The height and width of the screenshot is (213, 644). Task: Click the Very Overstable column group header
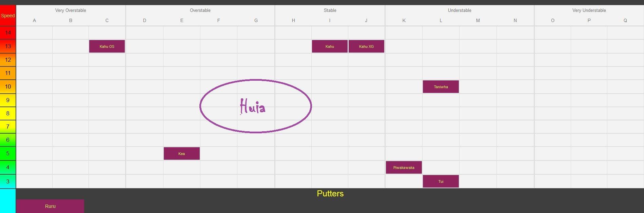pos(71,10)
